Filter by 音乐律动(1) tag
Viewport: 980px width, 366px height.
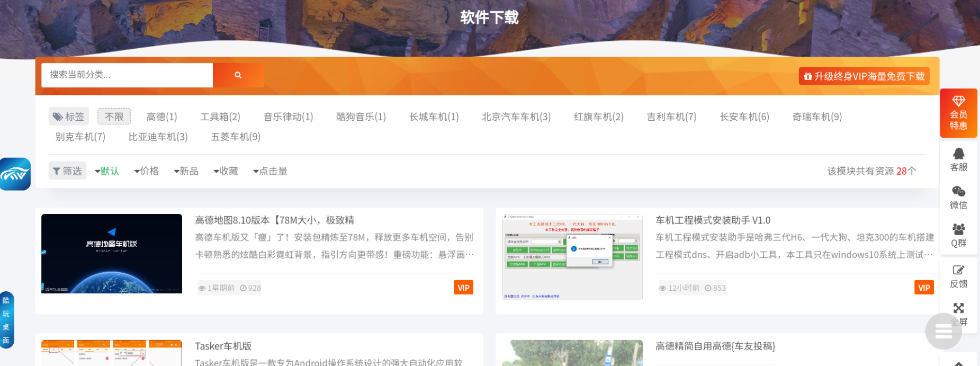(288, 117)
